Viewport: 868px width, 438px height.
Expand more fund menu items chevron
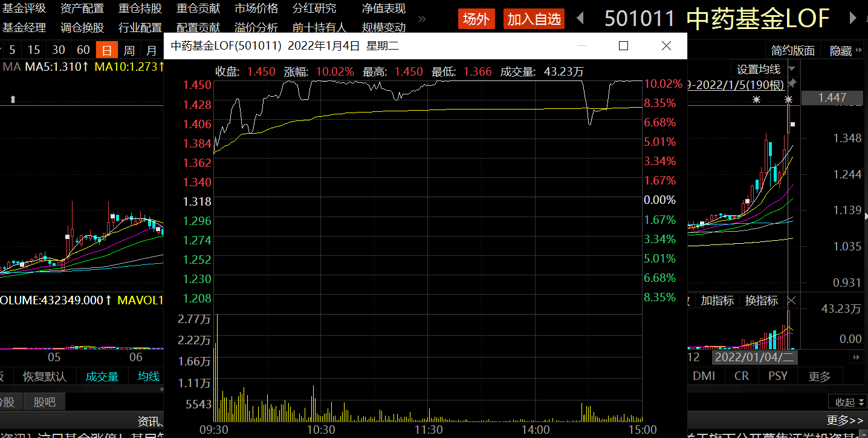(422, 19)
